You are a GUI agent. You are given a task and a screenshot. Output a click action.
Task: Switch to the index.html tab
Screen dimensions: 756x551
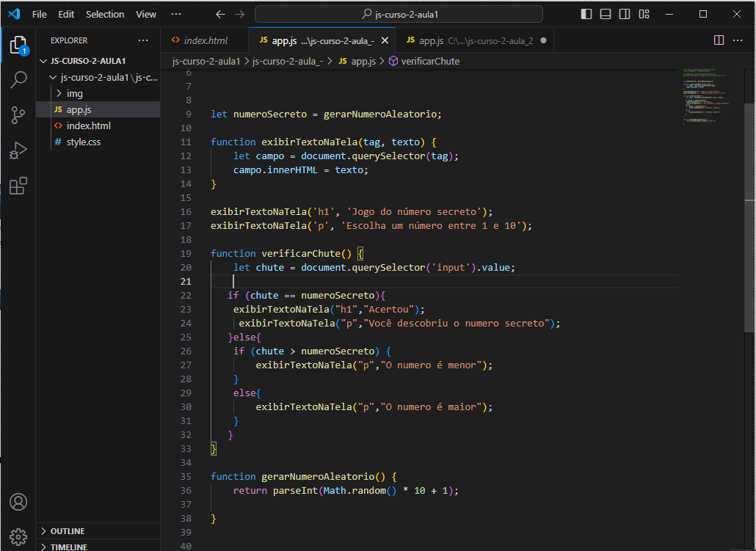205,40
